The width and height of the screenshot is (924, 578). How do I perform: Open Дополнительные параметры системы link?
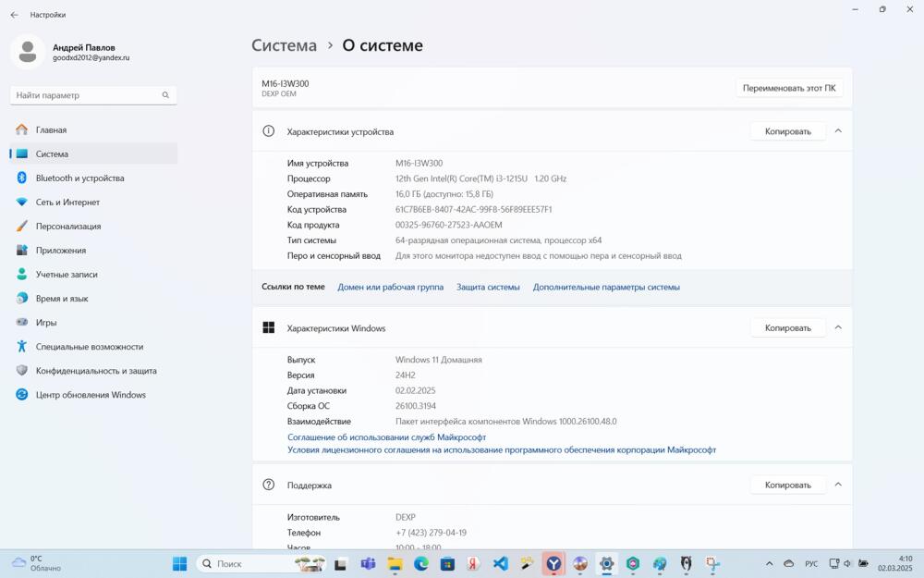pos(606,288)
